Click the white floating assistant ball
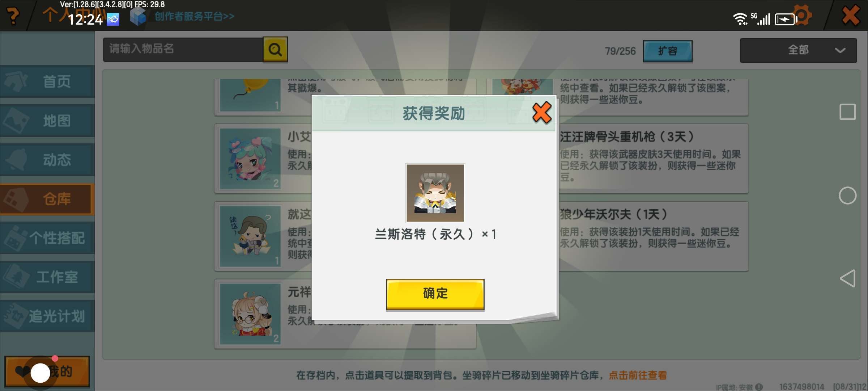The height and width of the screenshot is (391, 868). [40, 373]
